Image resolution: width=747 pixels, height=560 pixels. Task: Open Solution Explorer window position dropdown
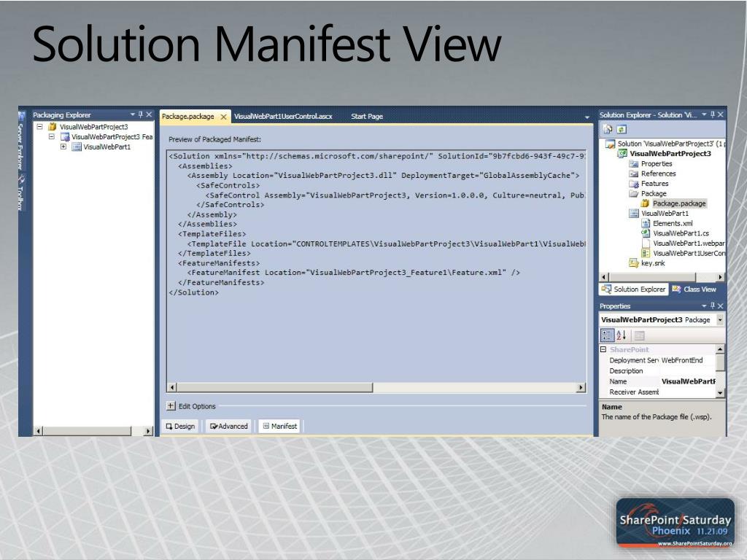click(x=704, y=114)
